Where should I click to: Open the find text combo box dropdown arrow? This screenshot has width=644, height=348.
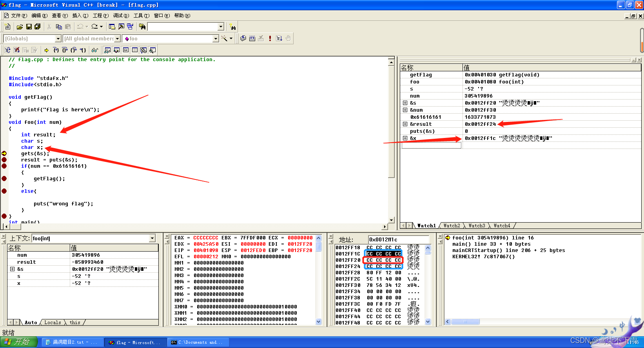[221, 27]
